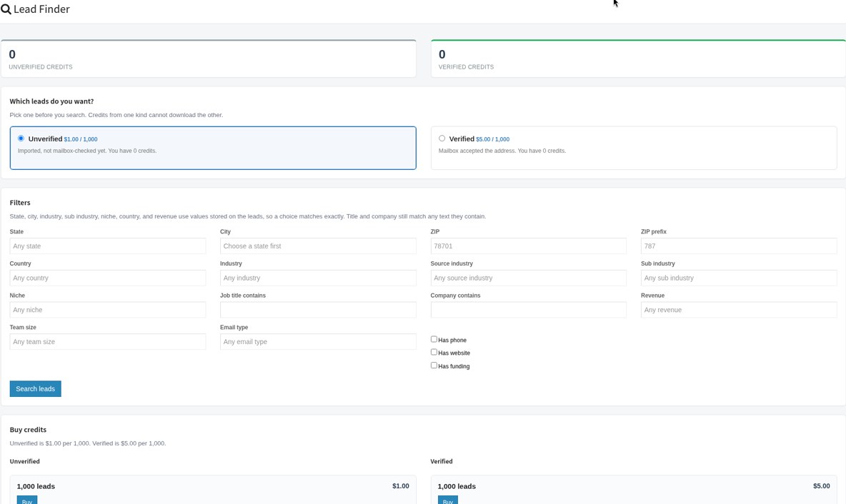
Task: Enable the Has funding checkbox
Action: 434,366
